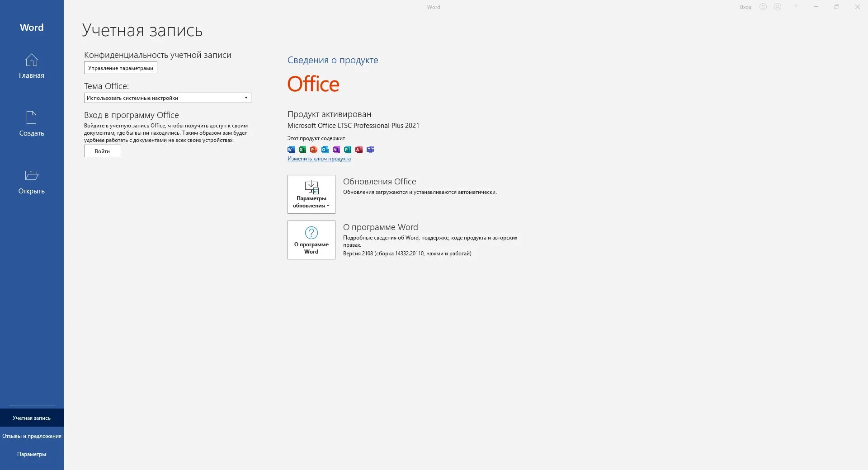Open the Главная home page
Image resolution: width=868 pixels, height=470 pixels.
(32, 66)
